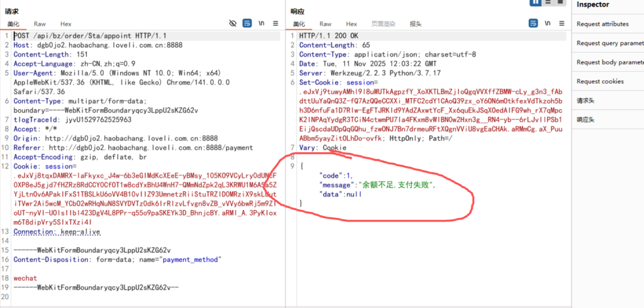Image resolution: width=644 pixels, height=308 pixels.
Task: Expand Request body parameters section
Action: tap(609, 62)
